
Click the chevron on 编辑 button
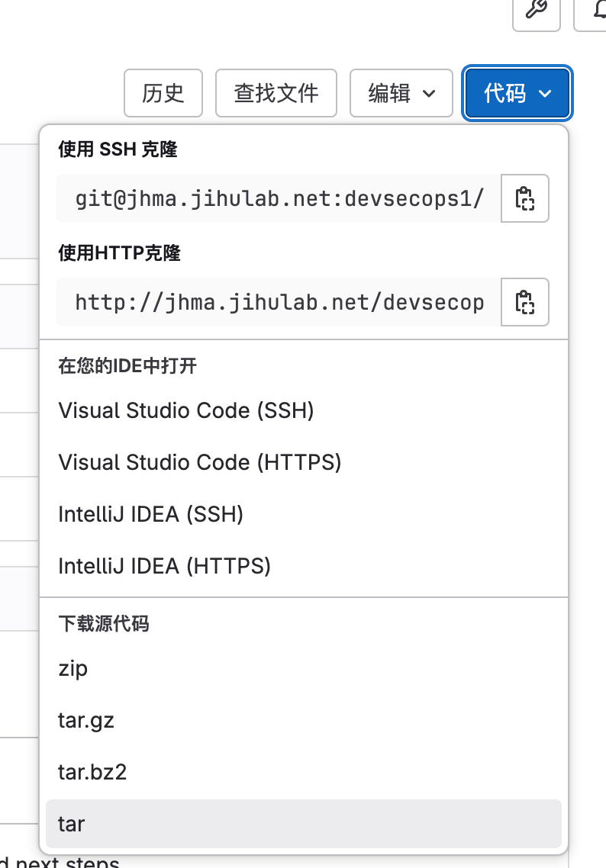pyautogui.click(x=429, y=94)
